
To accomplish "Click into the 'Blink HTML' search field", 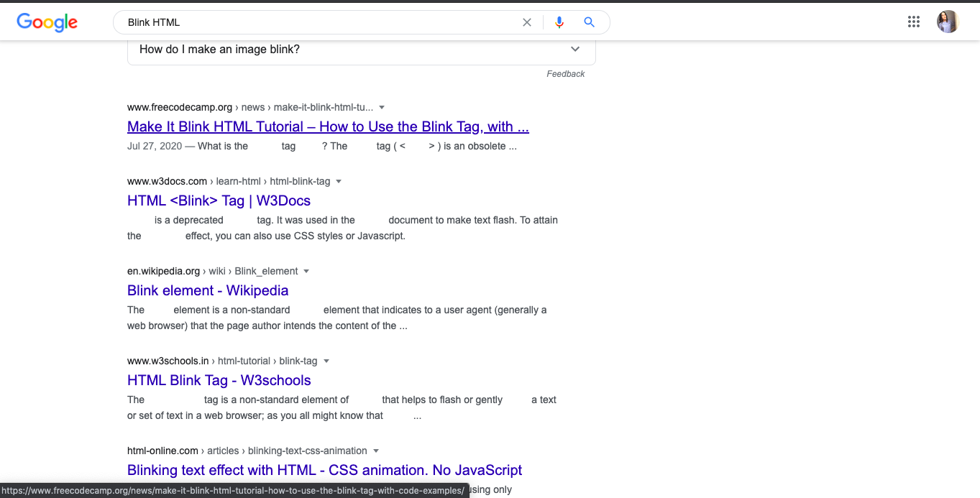I will (x=316, y=22).
